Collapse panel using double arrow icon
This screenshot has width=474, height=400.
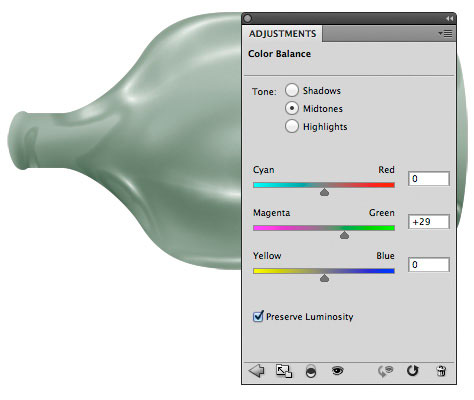[449, 18]
